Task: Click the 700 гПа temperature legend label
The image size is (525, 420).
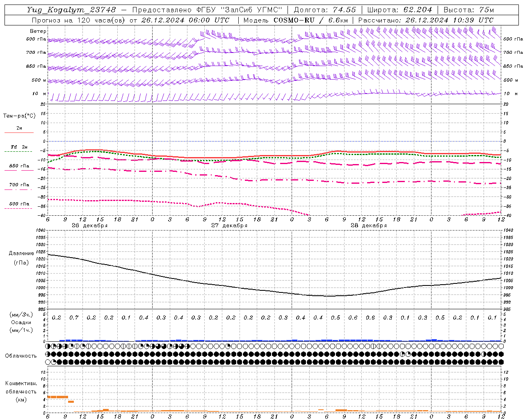Action: pos(19,185)
